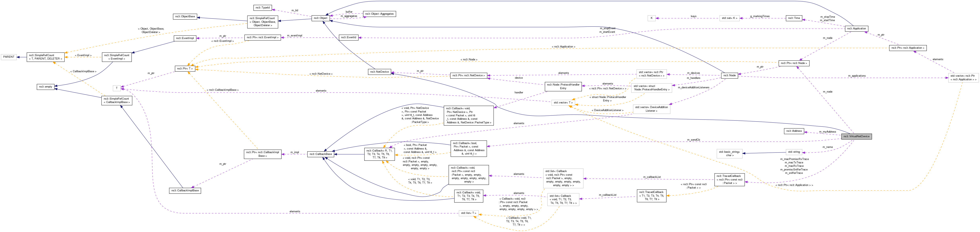Click the ns3::Object class box

coord(320,18)
